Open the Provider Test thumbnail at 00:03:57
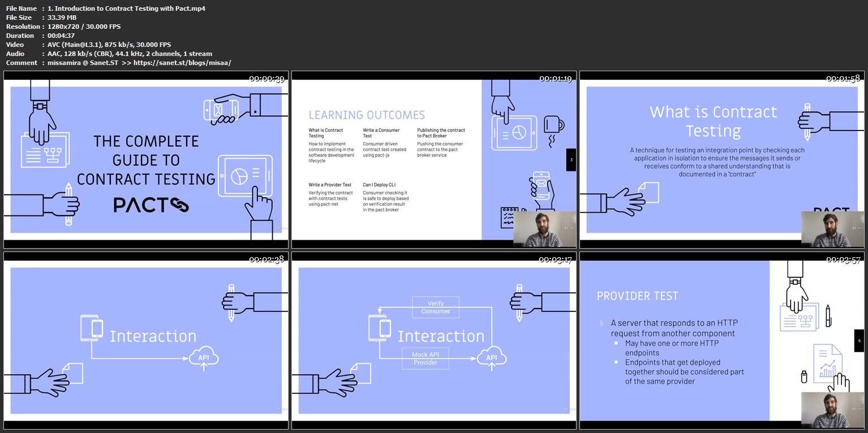Viewport: 868px width, 433px height. [x=722, y=341]
